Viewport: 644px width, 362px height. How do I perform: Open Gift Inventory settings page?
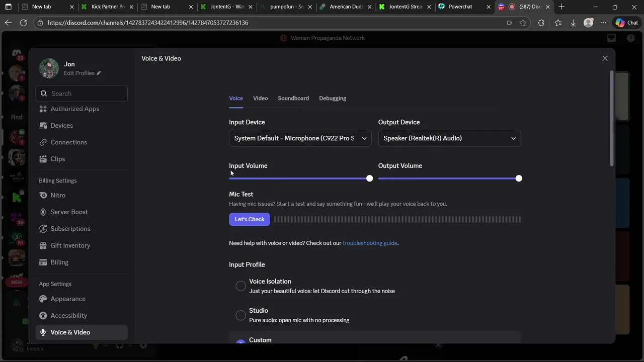[82, 245]
